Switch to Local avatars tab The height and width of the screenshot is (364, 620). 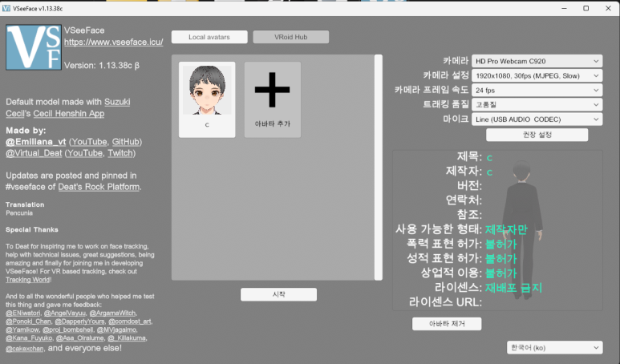209,37
